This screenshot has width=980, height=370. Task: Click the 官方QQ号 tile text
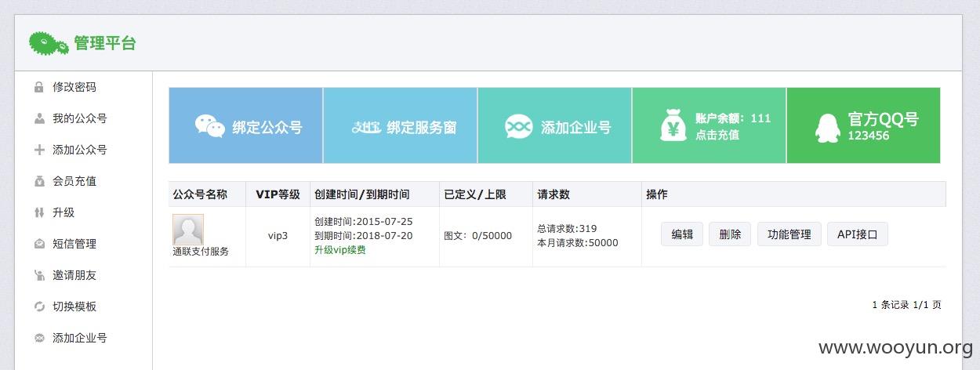(x=883, y=119)
